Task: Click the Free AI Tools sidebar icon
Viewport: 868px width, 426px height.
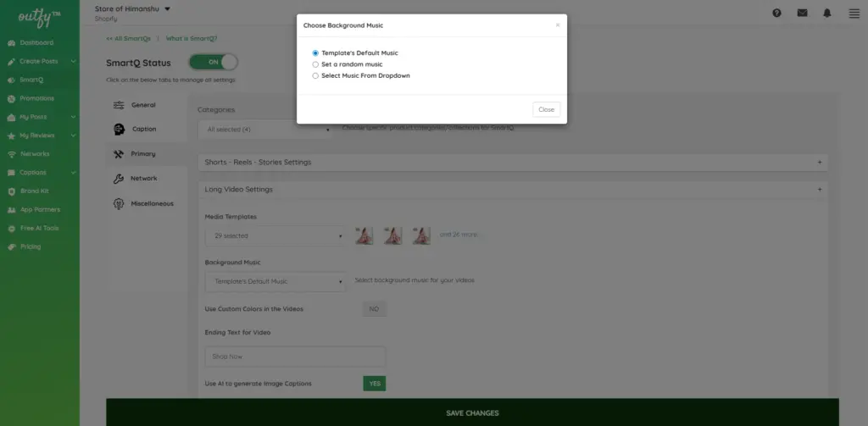Action: pos(12,229)
